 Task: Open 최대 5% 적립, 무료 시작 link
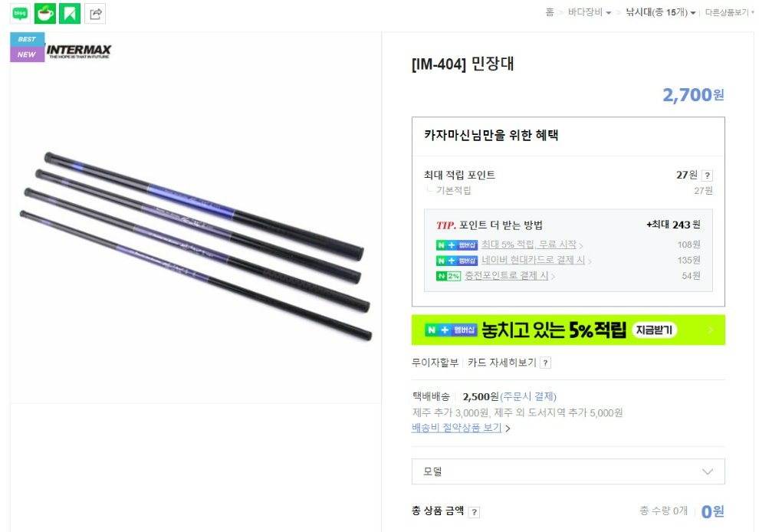coord(531,245)
